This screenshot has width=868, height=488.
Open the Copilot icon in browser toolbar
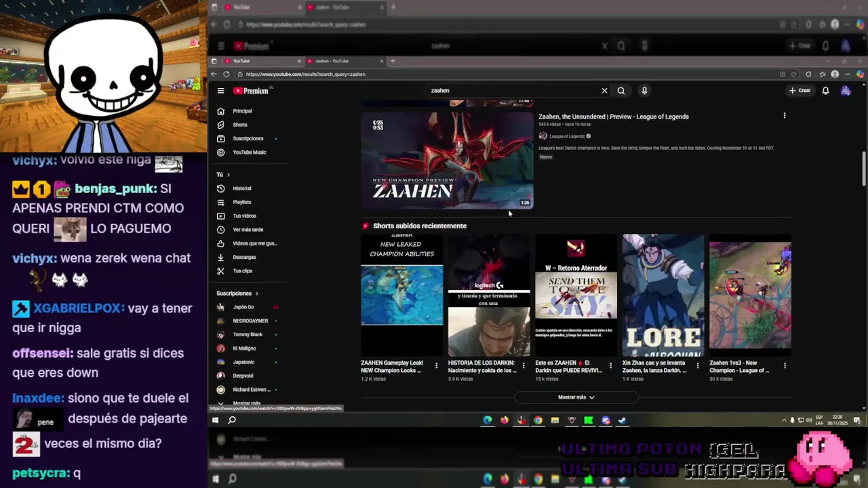point(861,75)
